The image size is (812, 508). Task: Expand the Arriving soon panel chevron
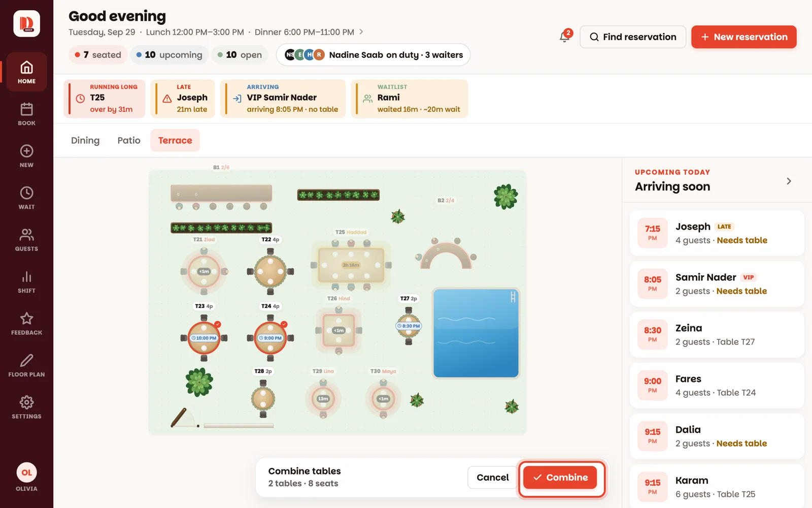pyautogui.click(x=789, y=181)
